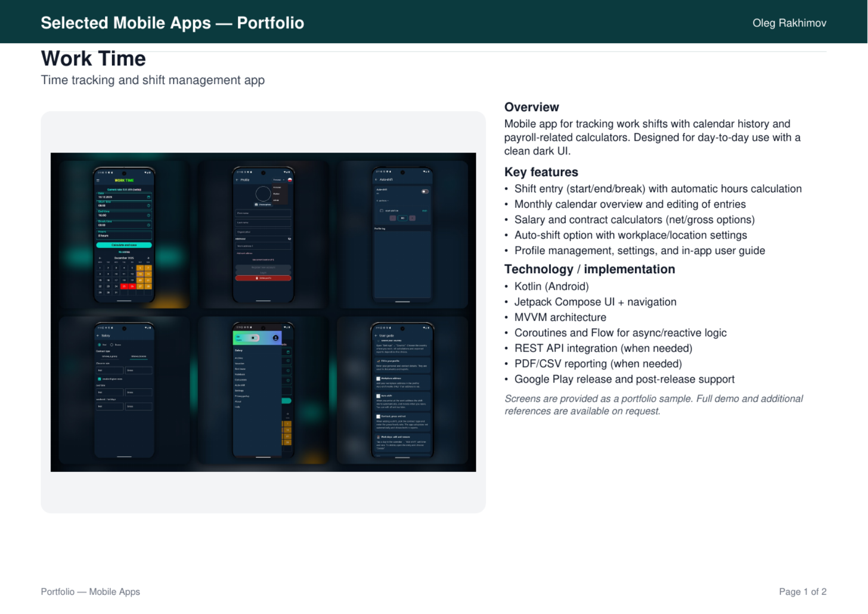Screen dimensions: 868x614
Task: Check the start-shift-in checkbox on Auto-shift
Action: point(381,211)
